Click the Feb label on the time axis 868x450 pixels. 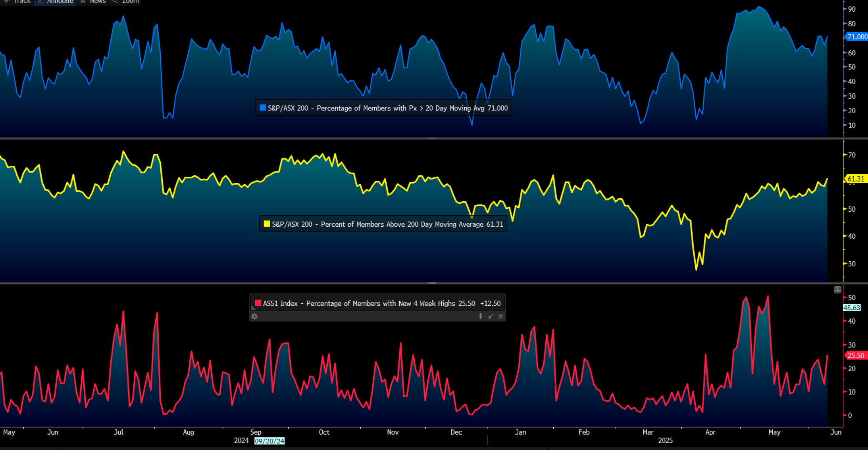click(x=584, y=432)
